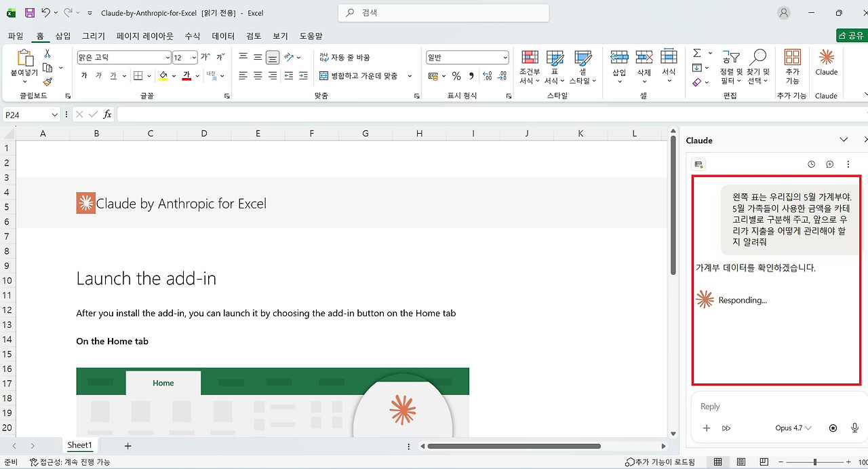Open the Claude pane more options menu

(848, 164)
